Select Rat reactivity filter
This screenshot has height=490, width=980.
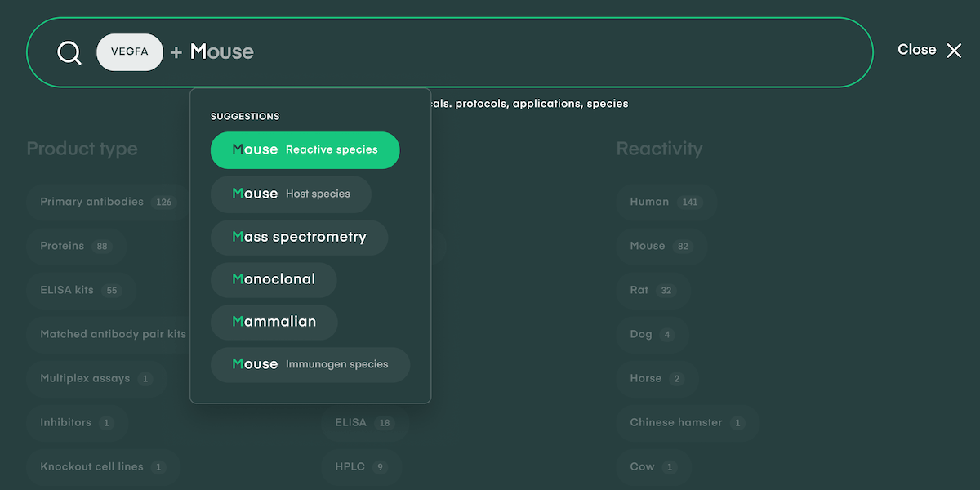[x=653, y=290]
